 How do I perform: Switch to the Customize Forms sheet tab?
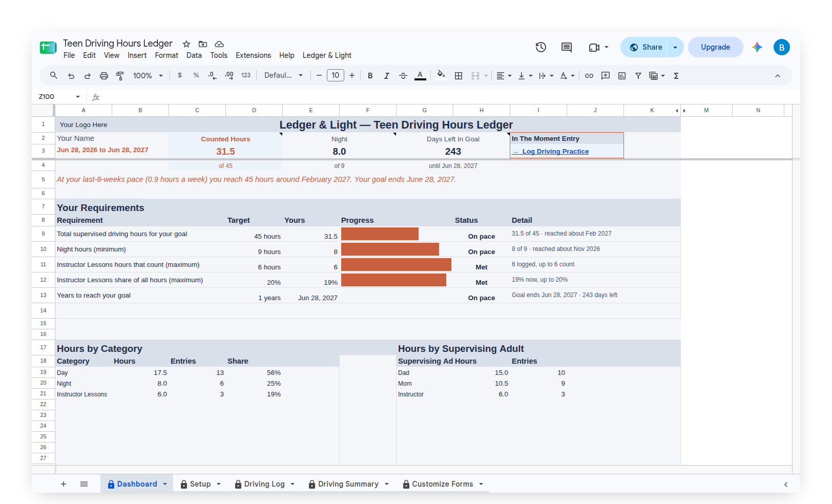coord(443,484)
